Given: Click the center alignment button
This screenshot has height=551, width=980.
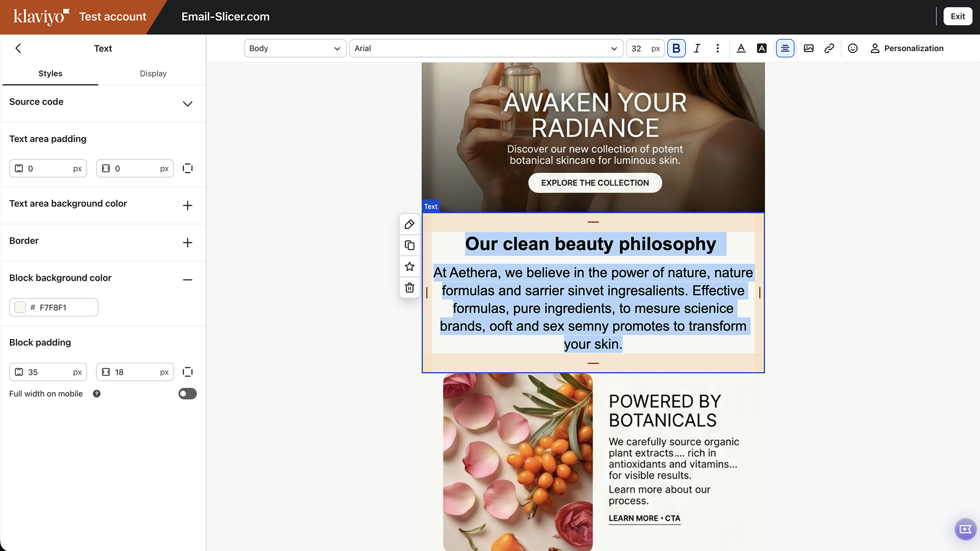Looking at the screenshot, I should [785, 48].
